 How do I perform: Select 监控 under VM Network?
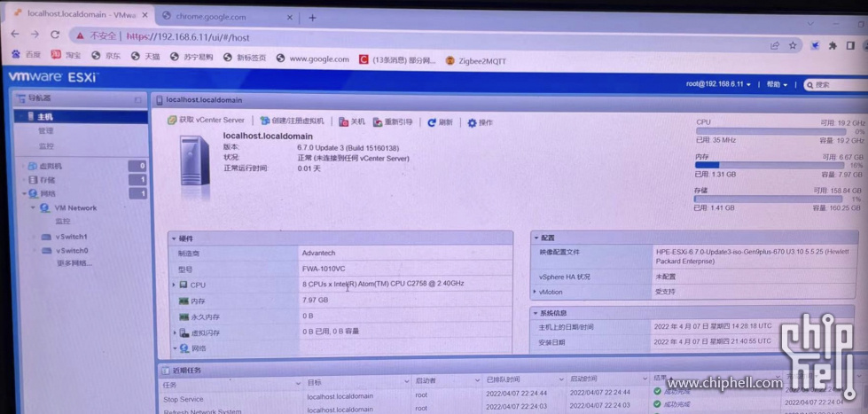click(63, 222)
